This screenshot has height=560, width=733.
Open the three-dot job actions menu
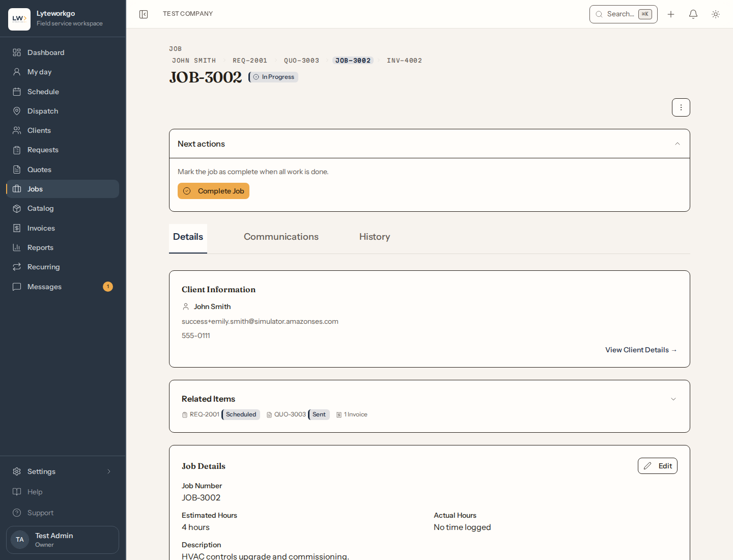pos(681,107)
